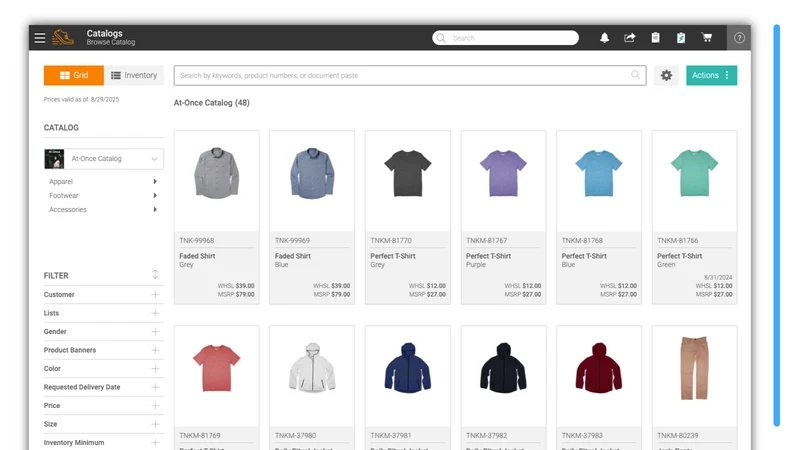Open the shopping cart
Screen dimensions: 800x450
(707, 38)
